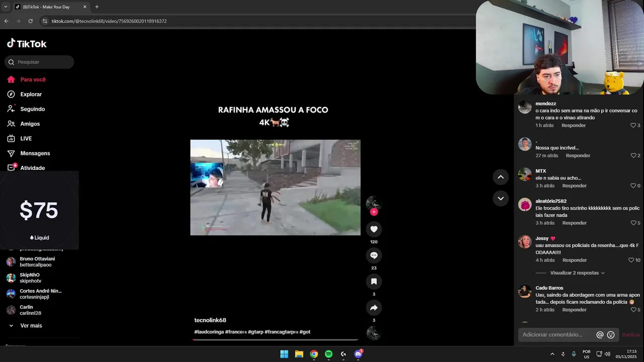
Task: Open hashtag #got
Action: coord(305,332)
